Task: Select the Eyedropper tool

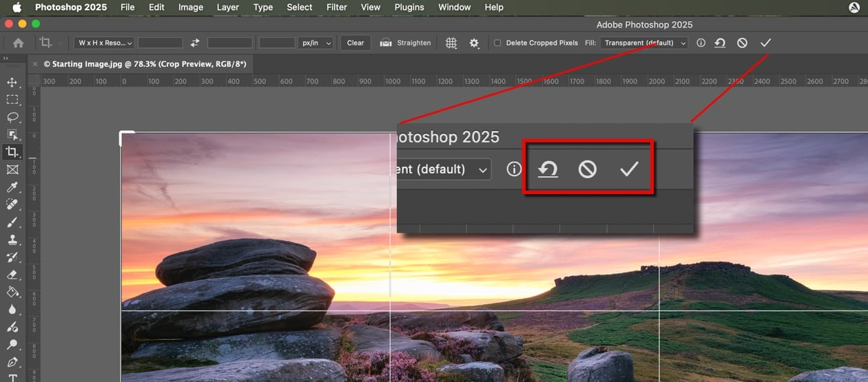Action: click(x=12, y=187)
